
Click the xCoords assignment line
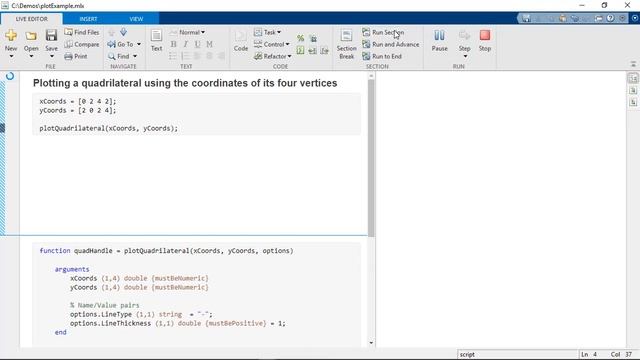pyautogui.click(x=78, y=101)
